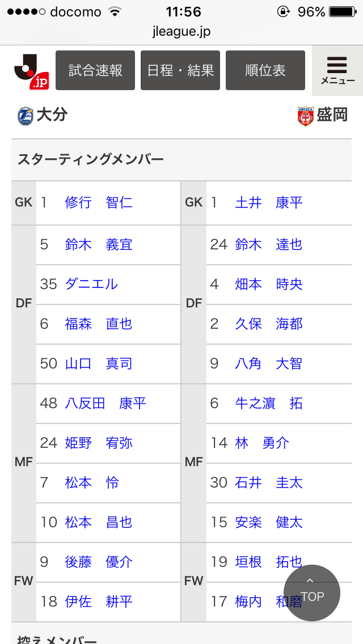Open 福森 直也 player page
The image size is (363, 644).
99,324
